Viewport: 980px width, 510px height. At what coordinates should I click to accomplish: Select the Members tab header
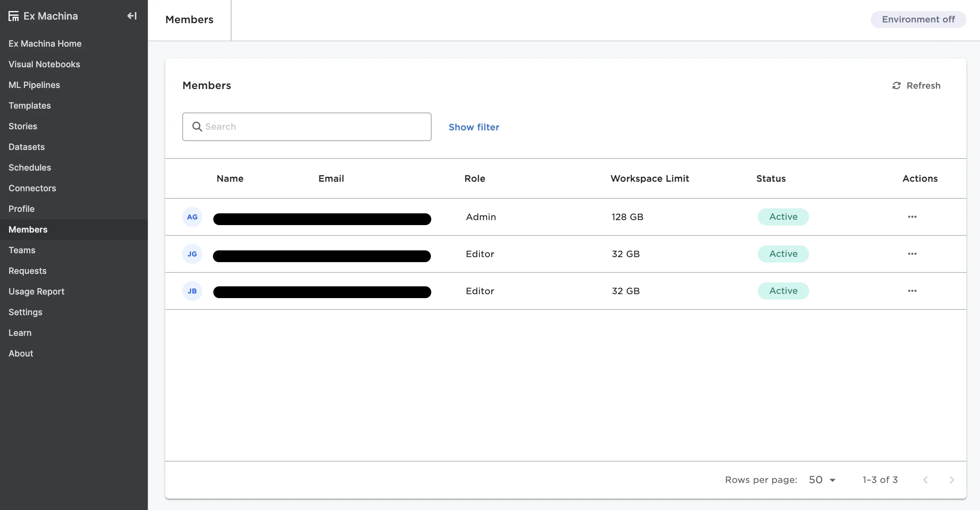(x=189, y=20)
